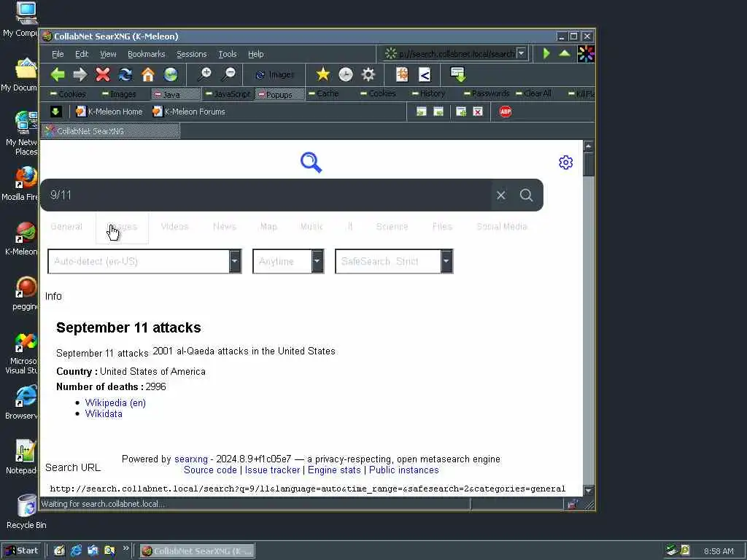Open the Help menu
The image size is (747, 560).
(x=256, y=54)
